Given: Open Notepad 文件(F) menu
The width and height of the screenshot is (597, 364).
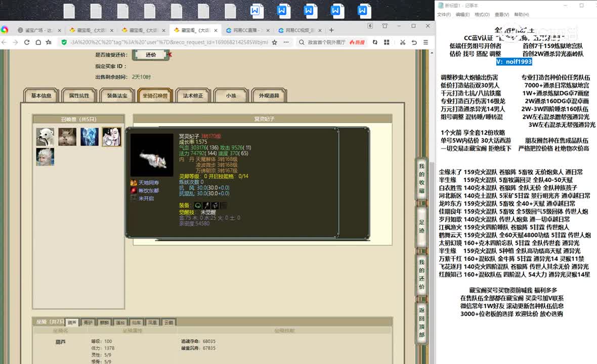Looking at the screenshot, I should [x=444, y=15].
